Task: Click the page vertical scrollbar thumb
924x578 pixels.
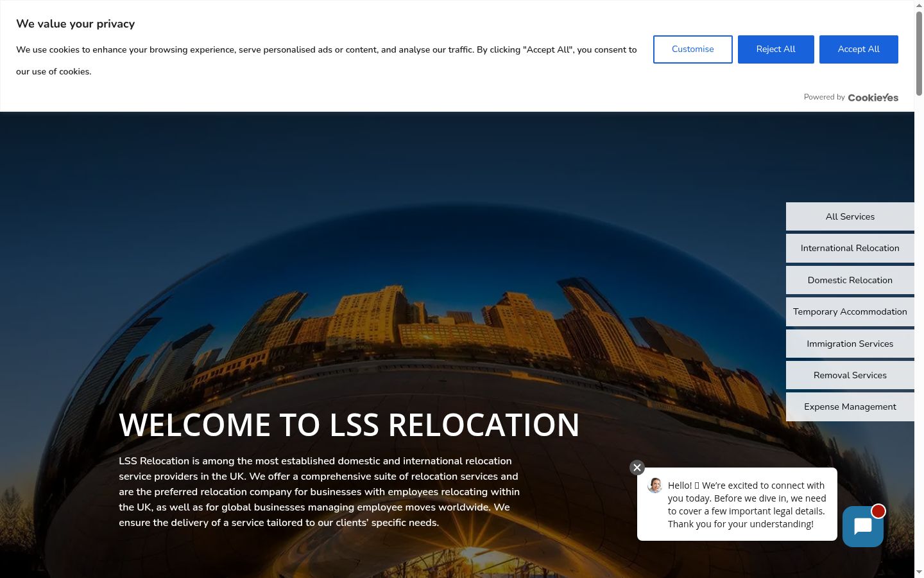Action: pos(919,53)
